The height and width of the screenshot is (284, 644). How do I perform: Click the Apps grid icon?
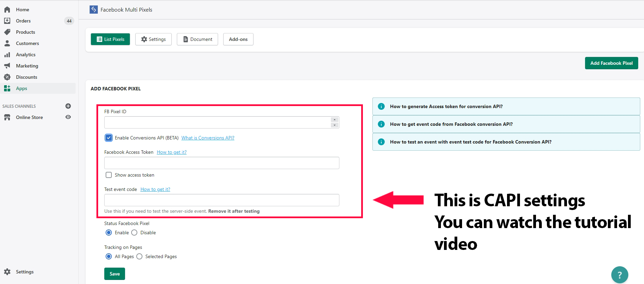(7, 88)
